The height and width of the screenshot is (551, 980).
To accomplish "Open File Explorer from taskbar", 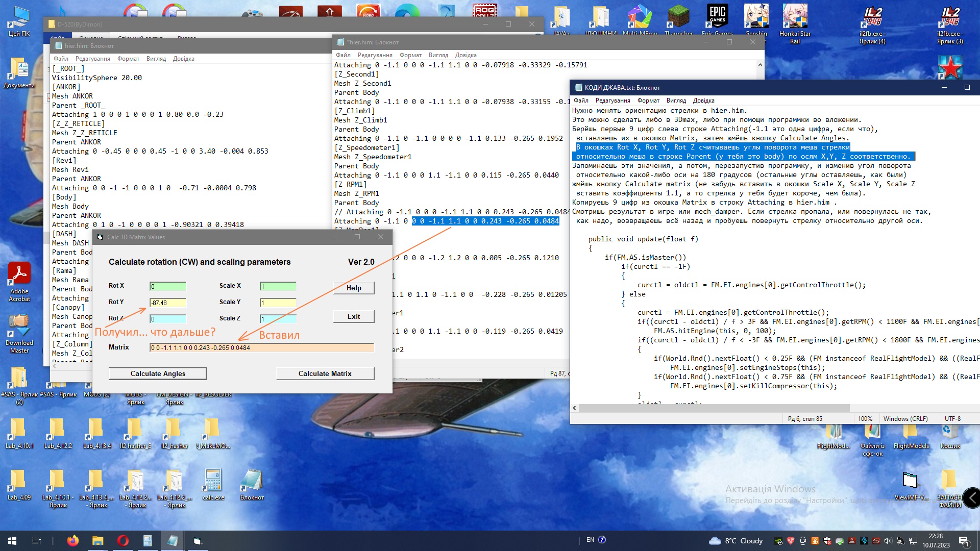I will (x=98, y=540).
